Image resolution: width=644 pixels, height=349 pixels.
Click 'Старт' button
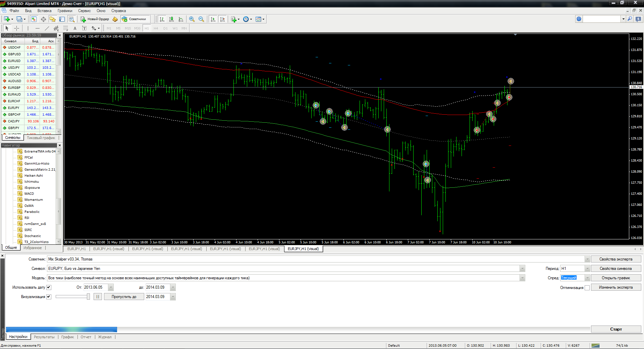(x=616, y=329)
